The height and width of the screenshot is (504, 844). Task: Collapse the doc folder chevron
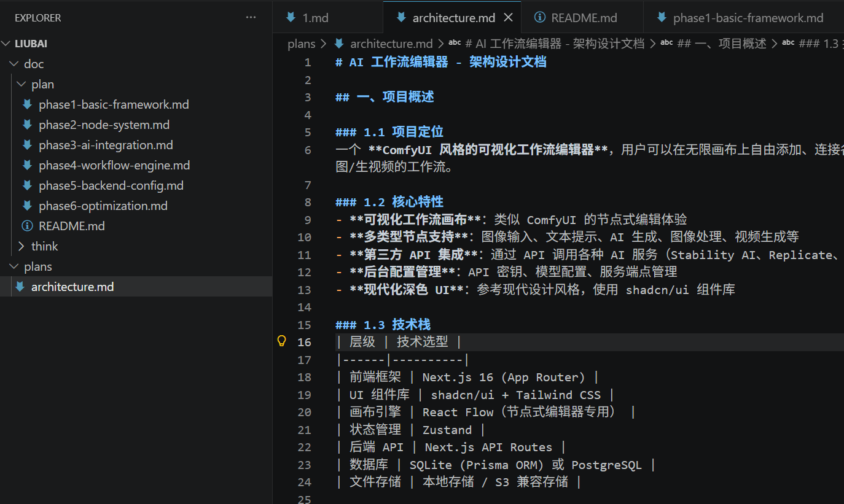click(14, 64)
